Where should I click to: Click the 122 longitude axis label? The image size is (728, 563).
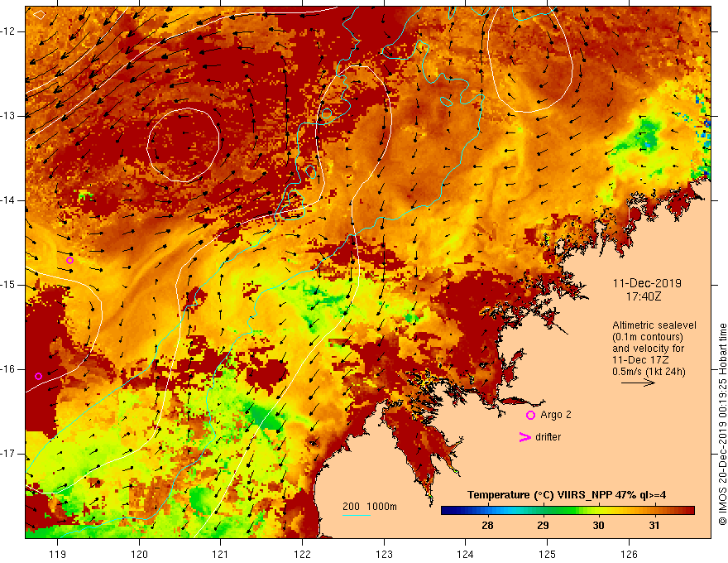click(302, 554)
